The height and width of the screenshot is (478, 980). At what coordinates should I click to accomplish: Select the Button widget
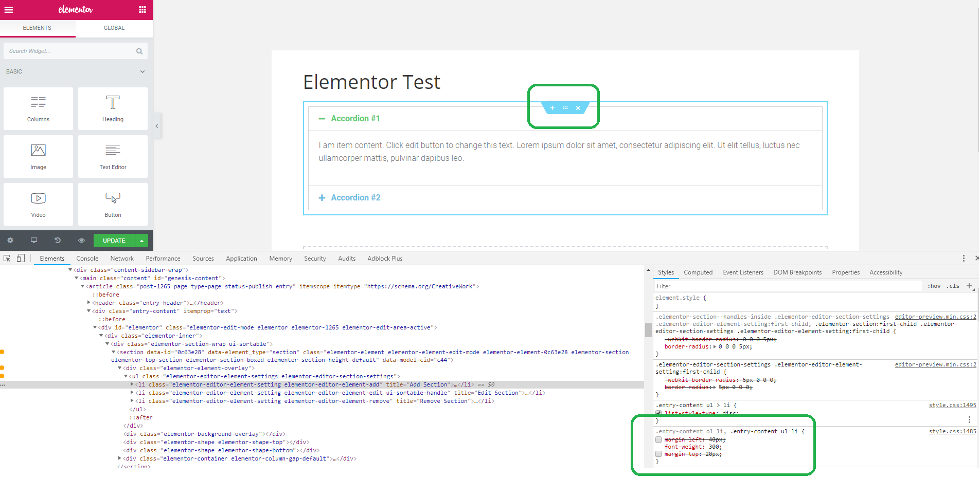pos(113,204)
